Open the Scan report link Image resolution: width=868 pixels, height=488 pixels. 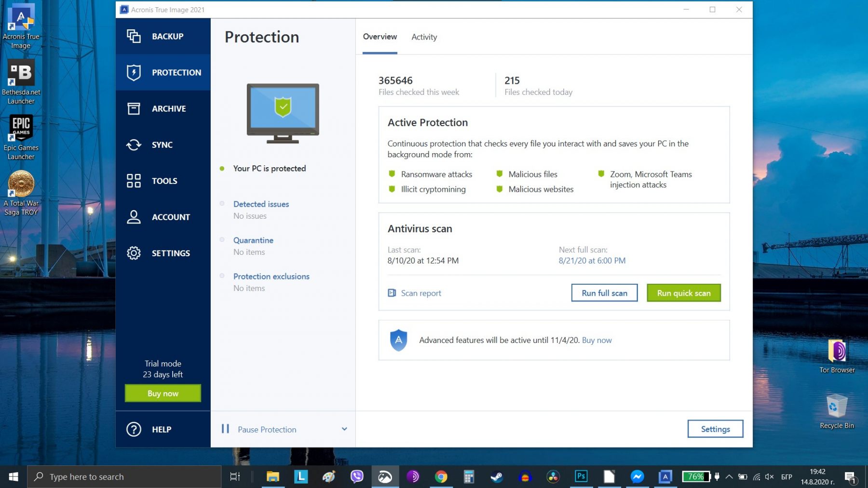pos(421,293)
